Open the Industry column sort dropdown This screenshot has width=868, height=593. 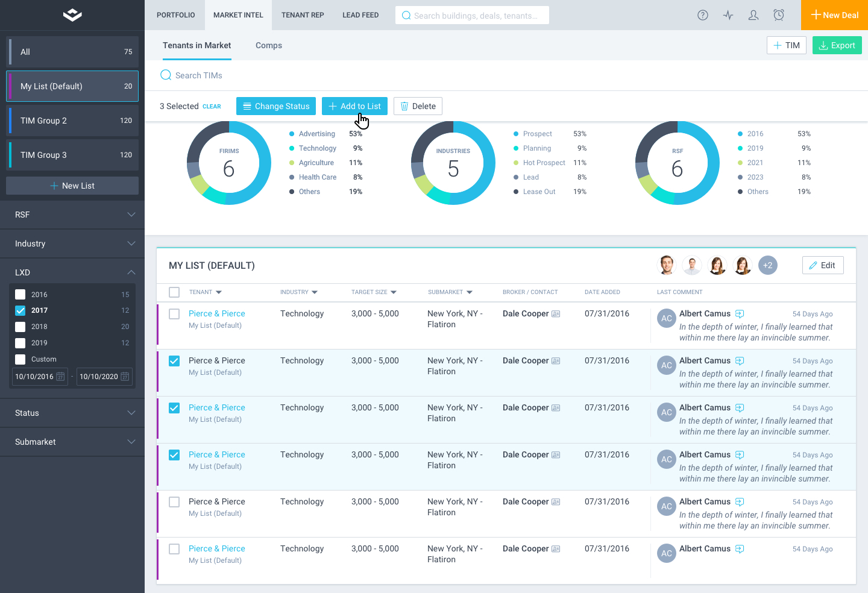coord(315,292)
